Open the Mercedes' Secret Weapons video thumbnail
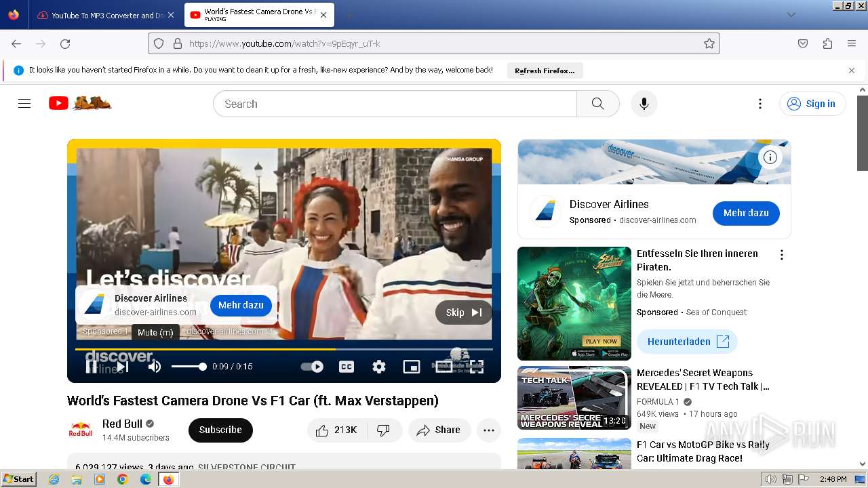This screenshot has width=868, height=488. [574, 398]
